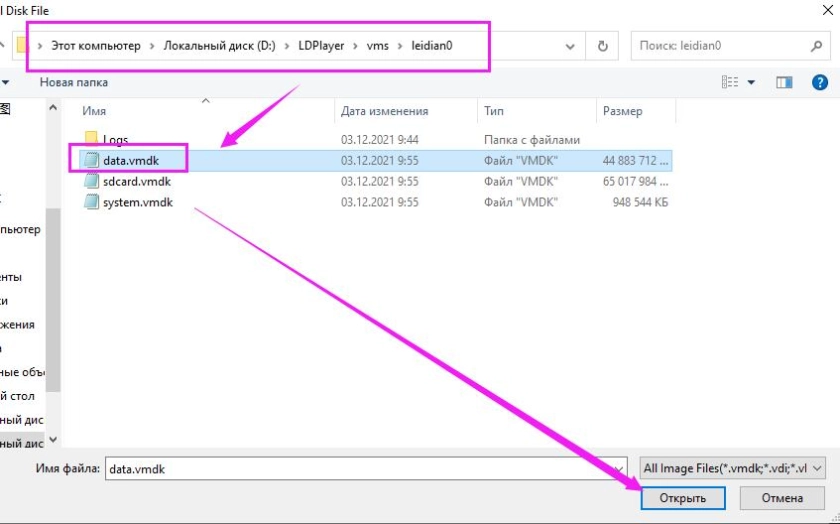The width and height of the screenshot is (840, 524).
Task: Expand the address bar history dropdown
Action: 570,46
